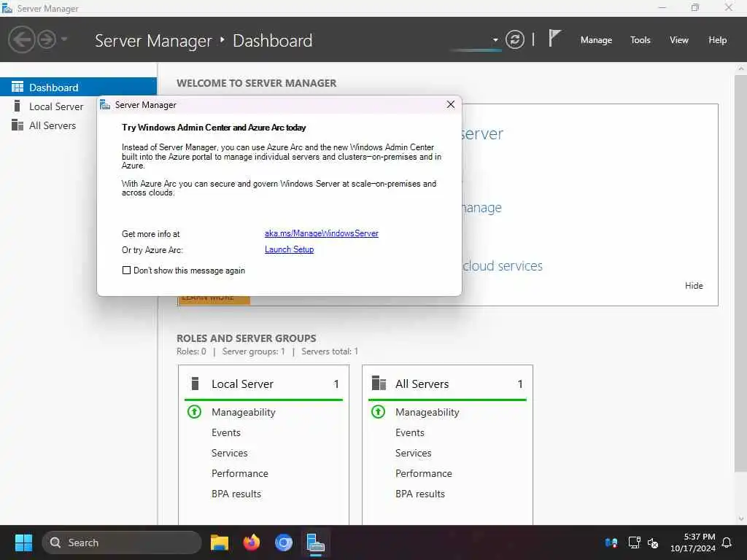Select Dashboard in the sidebar
This screenshot has width=747, height=560.
(x=78, y=87)
